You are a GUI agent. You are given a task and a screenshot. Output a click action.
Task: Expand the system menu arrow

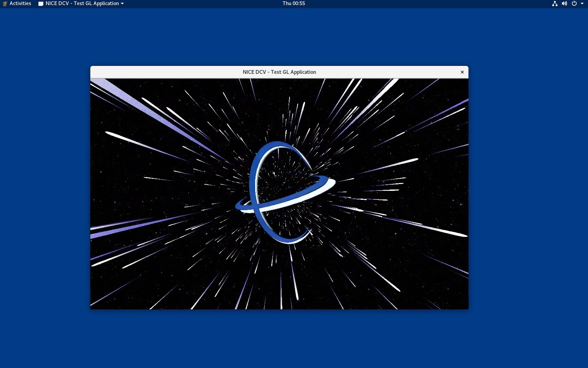point(582,3)
